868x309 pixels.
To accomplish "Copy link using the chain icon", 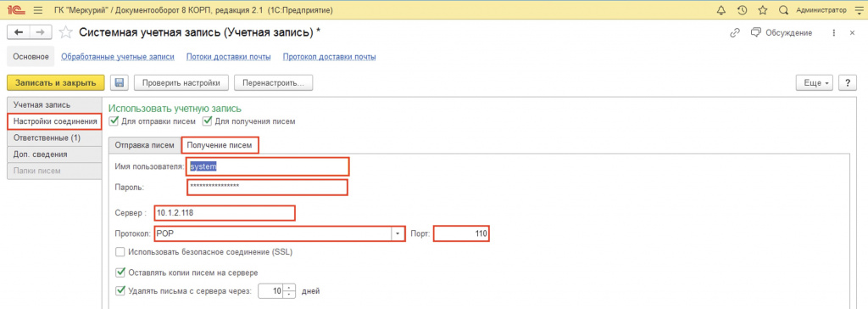I will point(735,33).
